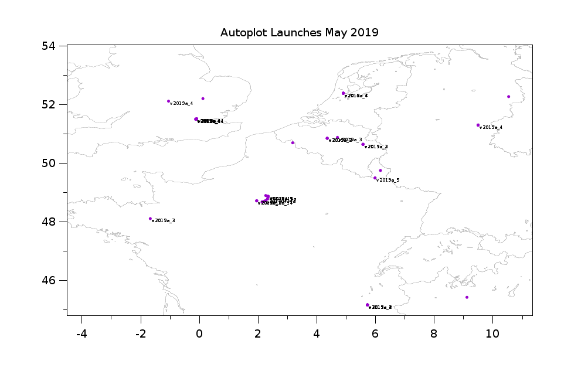Click the 2019a_4 point near longitude 9.5
The height and width of the screenshot is (371, 588).
click(478, 125)
